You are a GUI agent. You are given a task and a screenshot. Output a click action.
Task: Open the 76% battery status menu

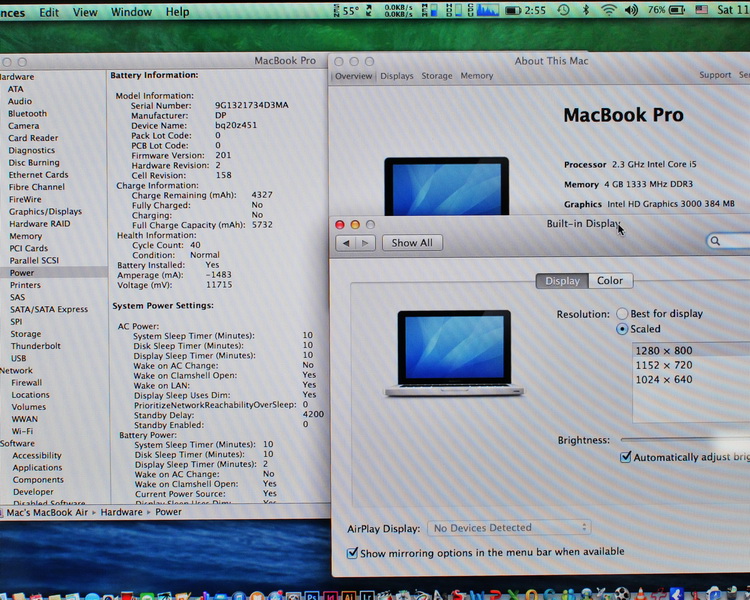point(666,10)
